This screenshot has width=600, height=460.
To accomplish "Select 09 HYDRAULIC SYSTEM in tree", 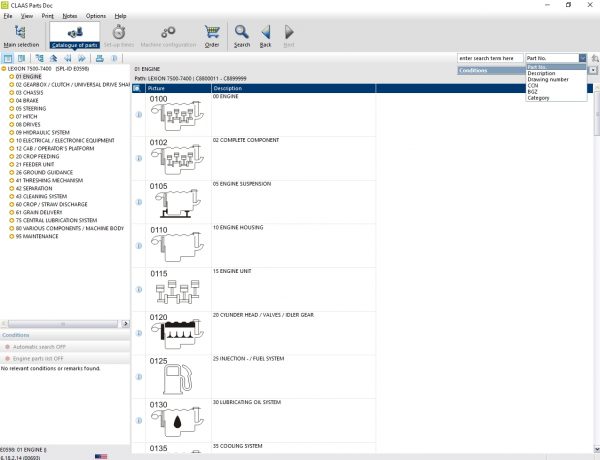I will click(42, 132).
